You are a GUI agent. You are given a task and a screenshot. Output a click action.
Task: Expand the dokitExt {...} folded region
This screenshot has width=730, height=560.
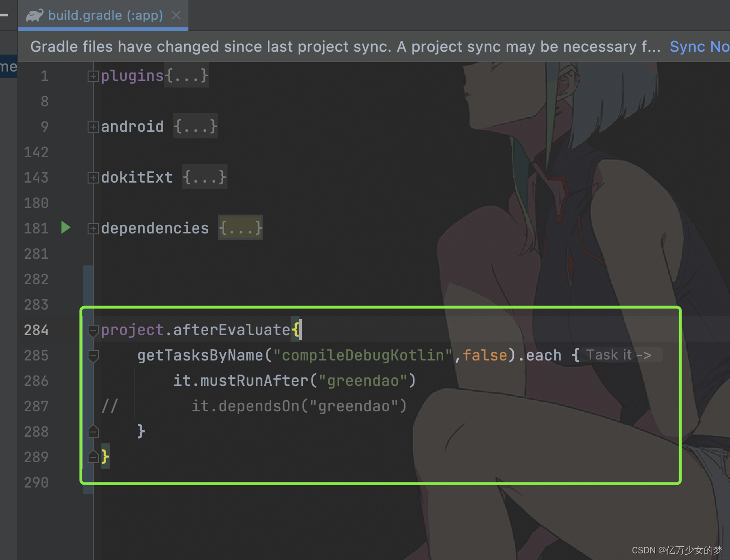click(204, 177)
